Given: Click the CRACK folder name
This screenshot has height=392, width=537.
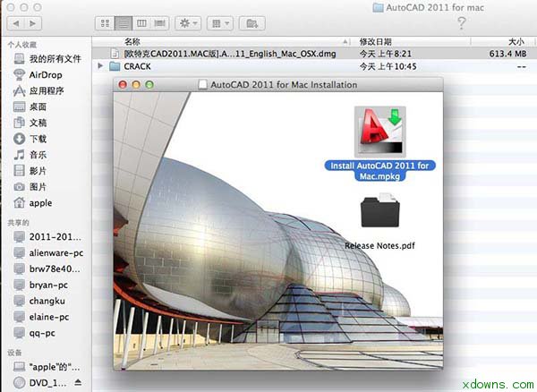Looking at the screenshot, I should pyautogui.click(x=137, y=66).
